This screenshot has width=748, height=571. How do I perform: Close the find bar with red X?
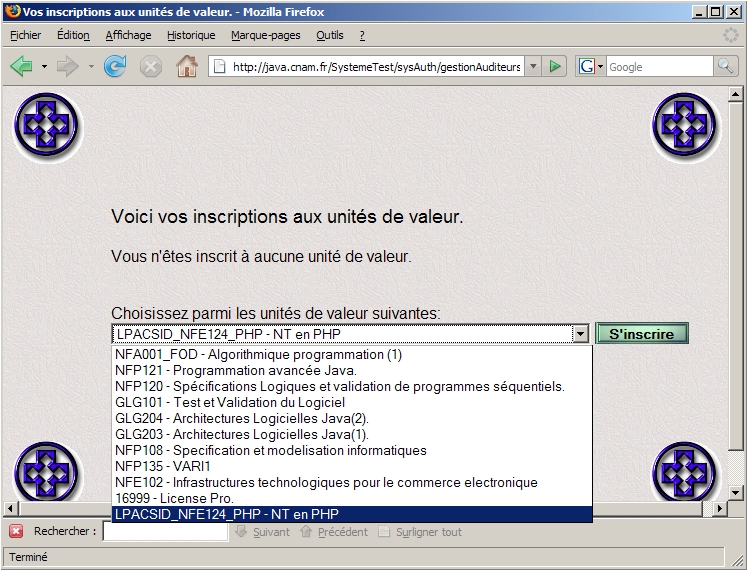point(16,531)
